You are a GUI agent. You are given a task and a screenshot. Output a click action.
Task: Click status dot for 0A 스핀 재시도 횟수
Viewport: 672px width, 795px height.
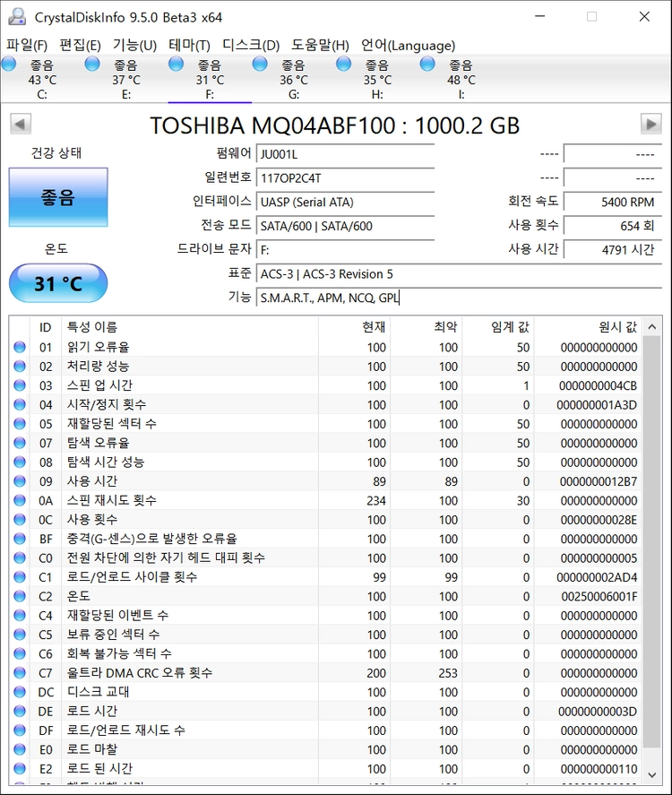[19, 500]
